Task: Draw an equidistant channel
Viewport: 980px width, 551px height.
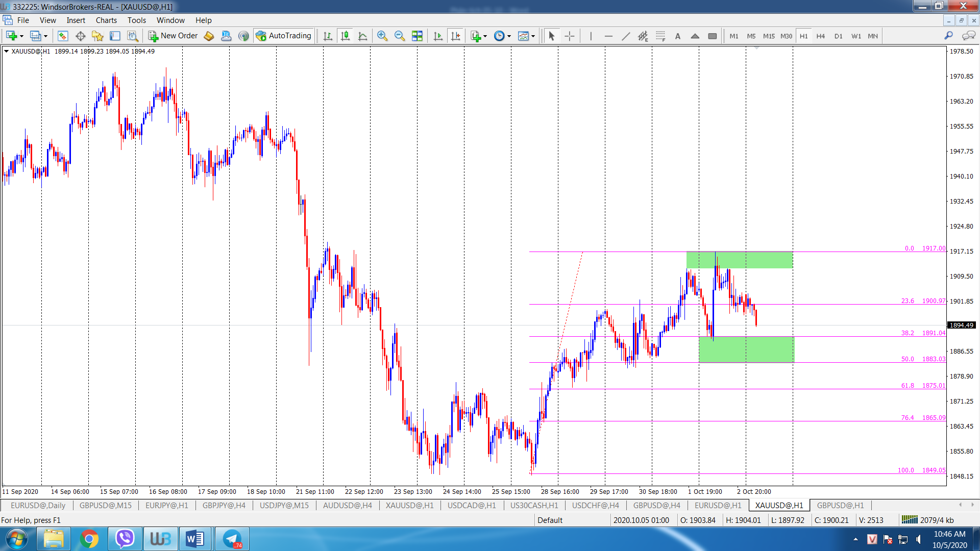Action: 643,36
